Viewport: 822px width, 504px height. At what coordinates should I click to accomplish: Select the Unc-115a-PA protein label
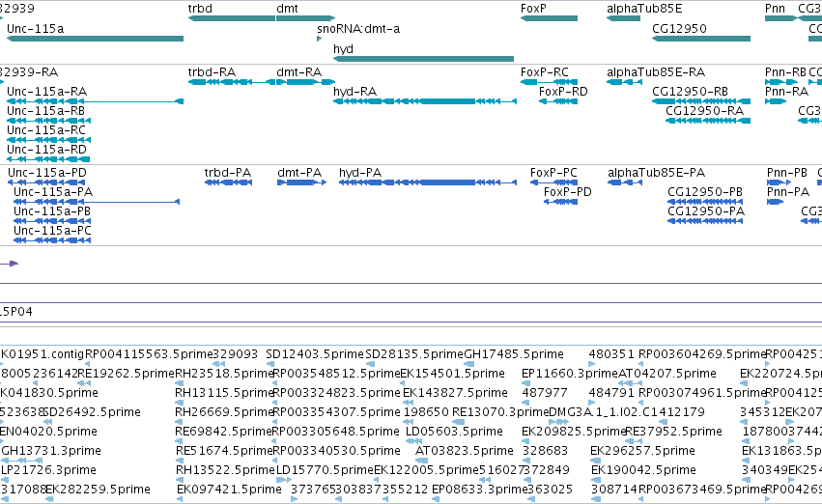pyautogui.click(x=53, y=192)
